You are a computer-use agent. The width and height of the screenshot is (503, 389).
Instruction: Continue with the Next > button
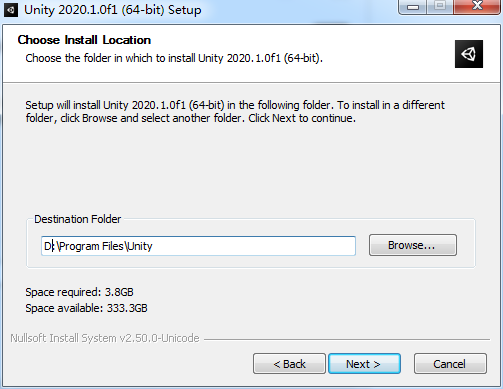click(x=364, y=364)
